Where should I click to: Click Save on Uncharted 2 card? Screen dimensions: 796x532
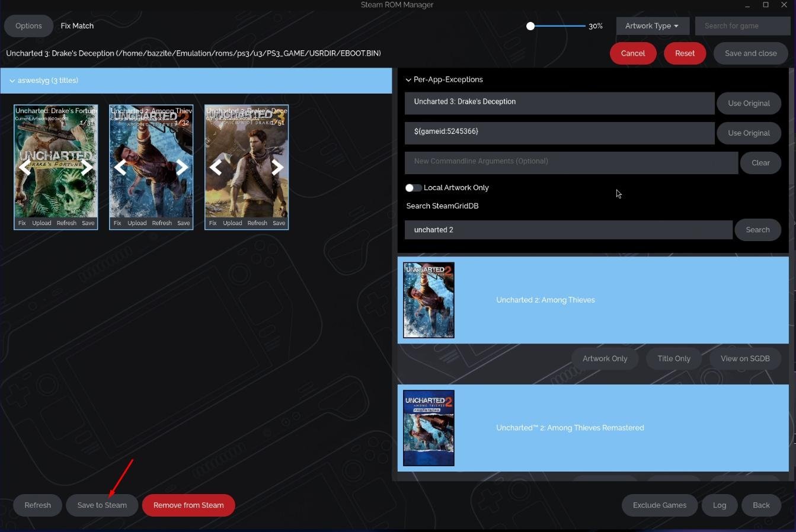point(184,223)
